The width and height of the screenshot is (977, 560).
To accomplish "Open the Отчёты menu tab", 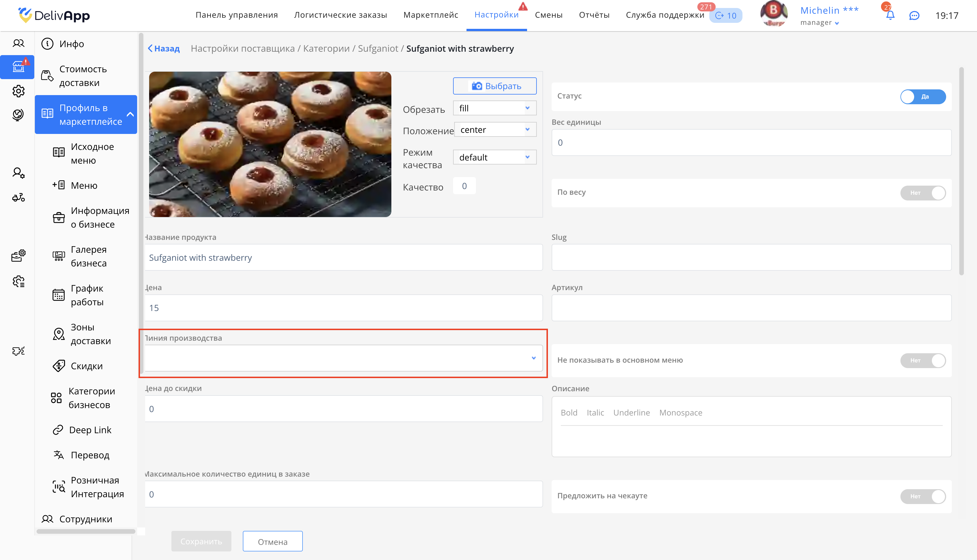I will tap(594, 15).
